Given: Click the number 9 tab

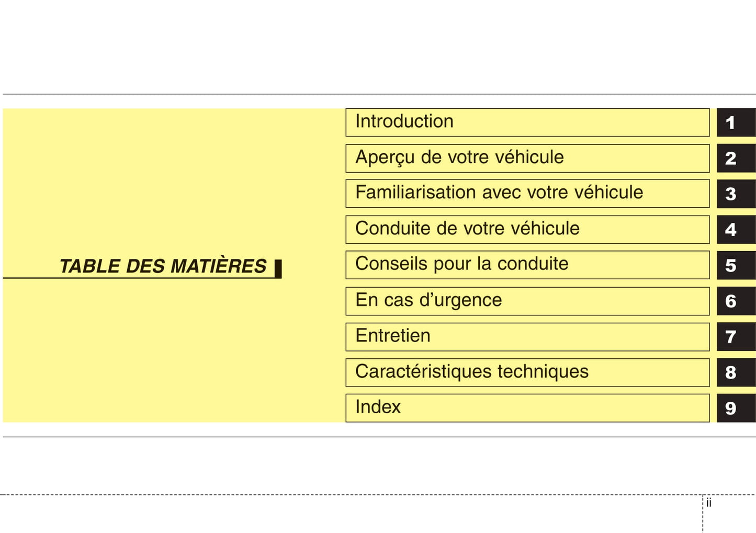Looking at the screenshot, I should (x=735, y=408).
